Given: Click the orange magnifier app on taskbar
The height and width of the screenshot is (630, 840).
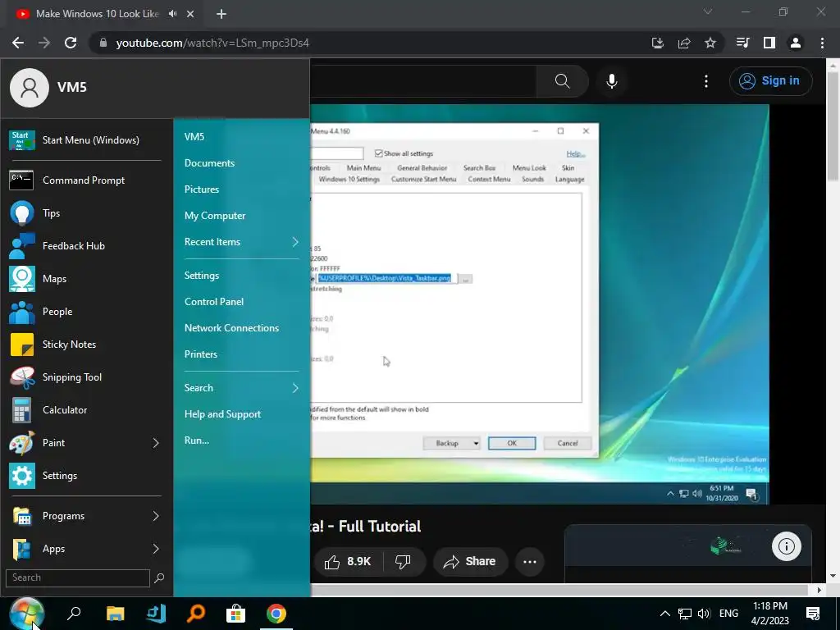Looking at the screenshot, I should (x=196, y=614).
